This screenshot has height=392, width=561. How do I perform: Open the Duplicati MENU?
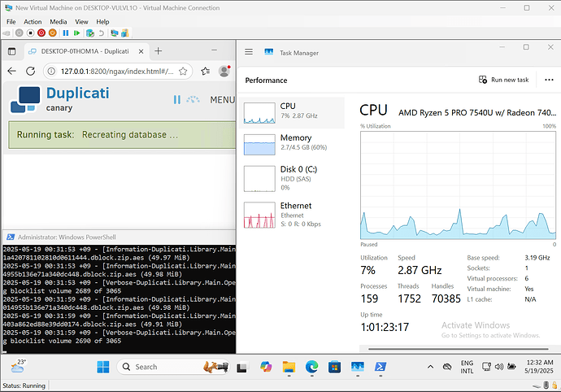click(222, 100)
